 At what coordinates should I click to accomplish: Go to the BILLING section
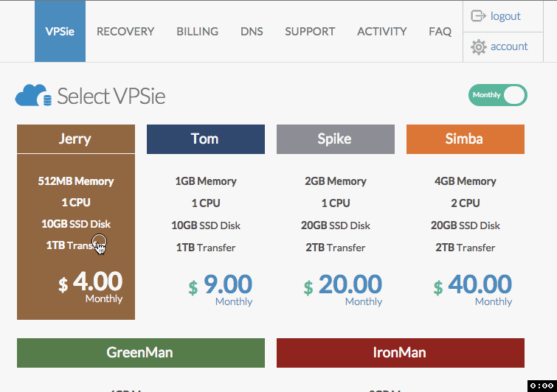(x=198, y=32)
